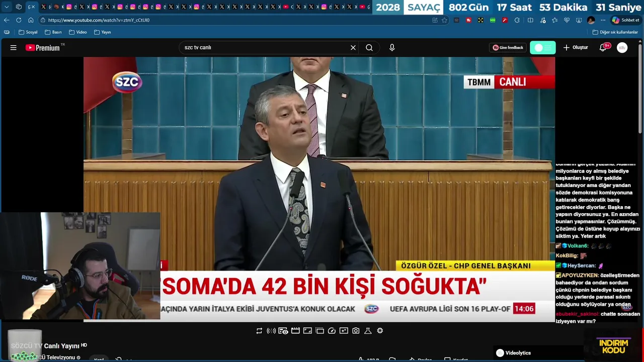
Task: Open the browser three-dots settings menu
Action: 603,20
